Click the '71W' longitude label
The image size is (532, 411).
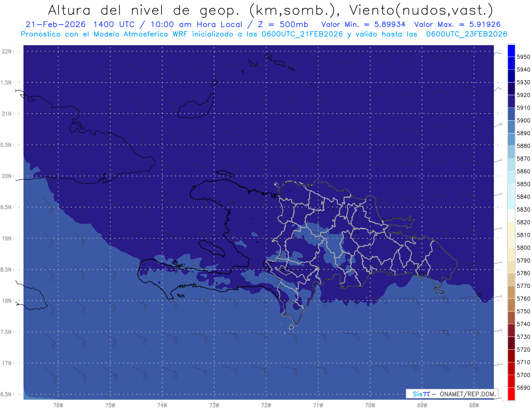click(x=318, y=405)
